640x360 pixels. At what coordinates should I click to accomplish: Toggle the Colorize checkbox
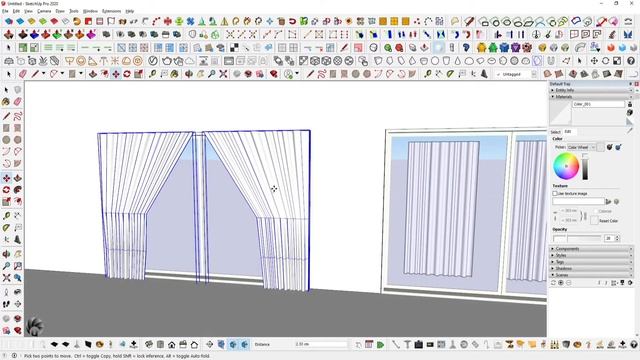[596, 211]
